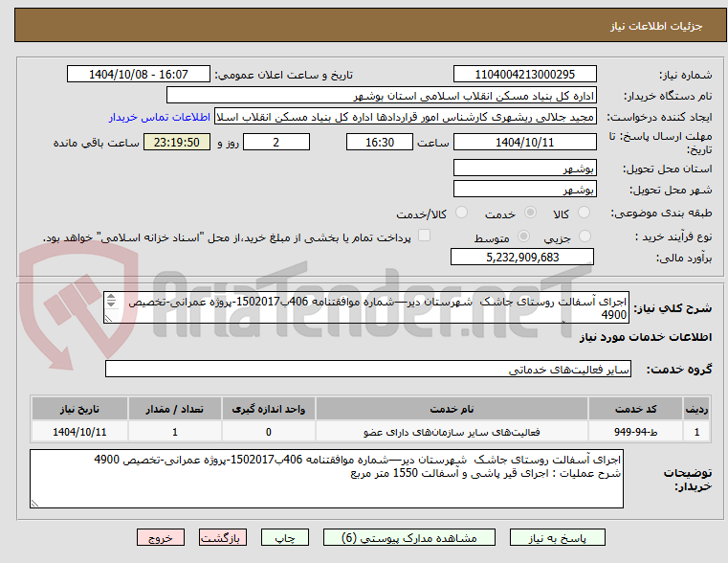Click the deadline date field 1404/10/11
The width and height of the screenshot is (728, 563).
coord(524,142)
